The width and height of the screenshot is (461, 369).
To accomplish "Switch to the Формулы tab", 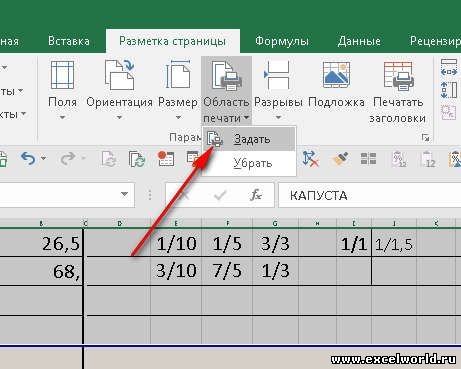I will click(282, 41).
